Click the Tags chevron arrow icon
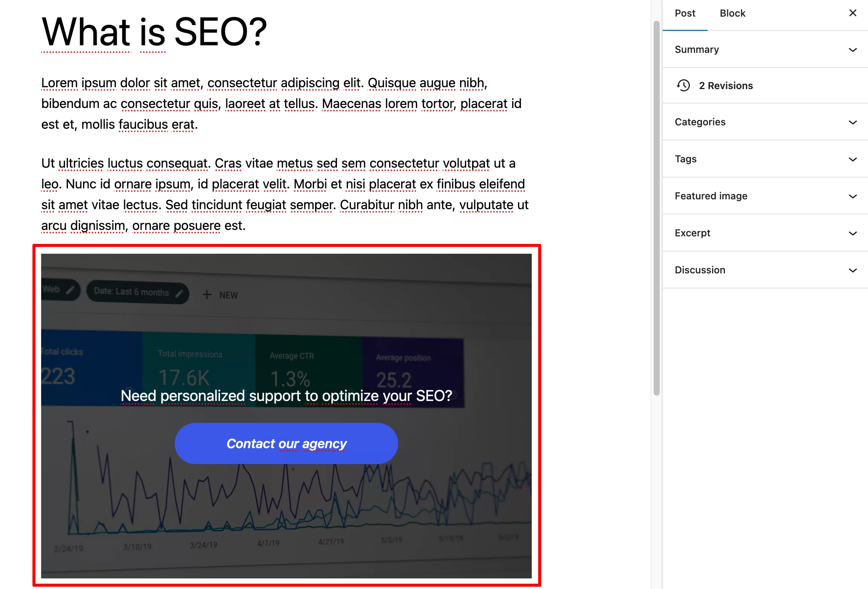868x589 pixels. (x=852, y=159)
